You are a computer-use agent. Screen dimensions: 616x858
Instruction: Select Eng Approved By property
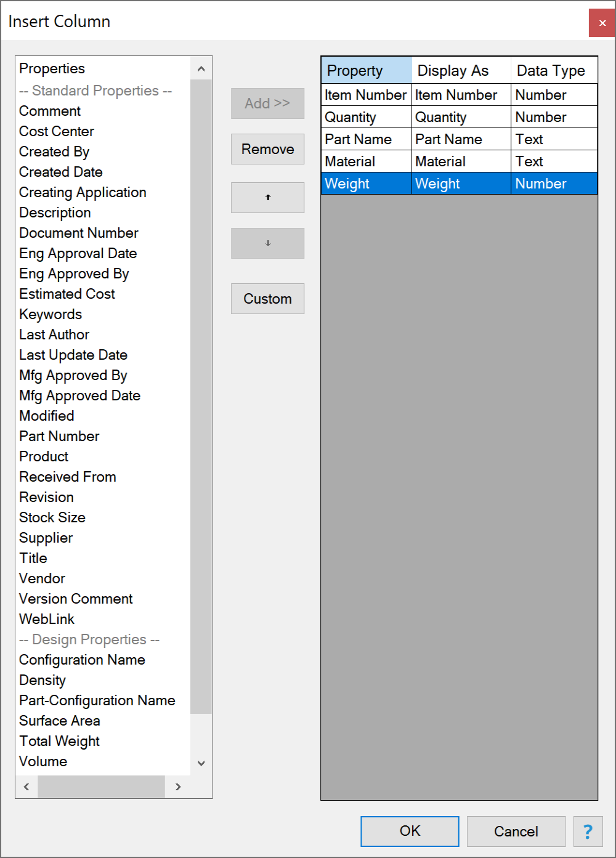74,273
